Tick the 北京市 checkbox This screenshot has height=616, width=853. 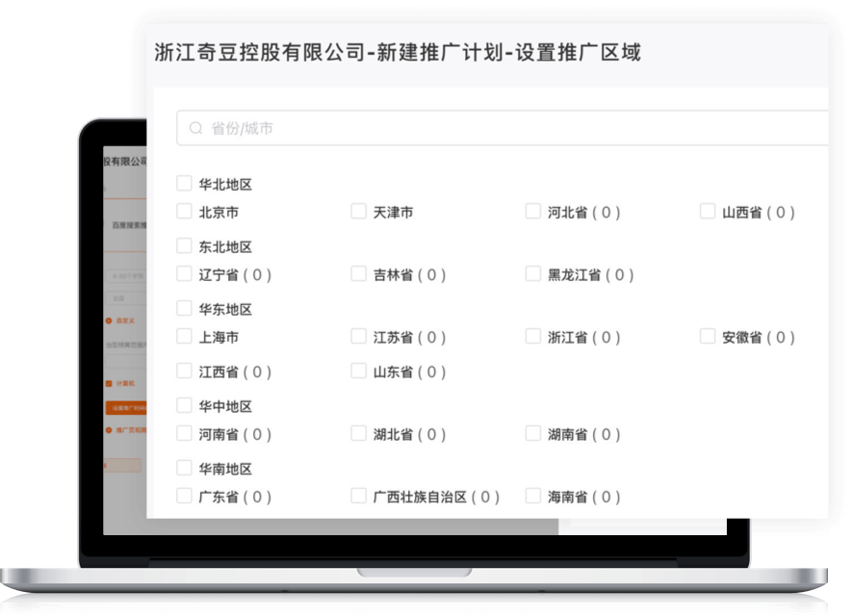click(185, 211)
